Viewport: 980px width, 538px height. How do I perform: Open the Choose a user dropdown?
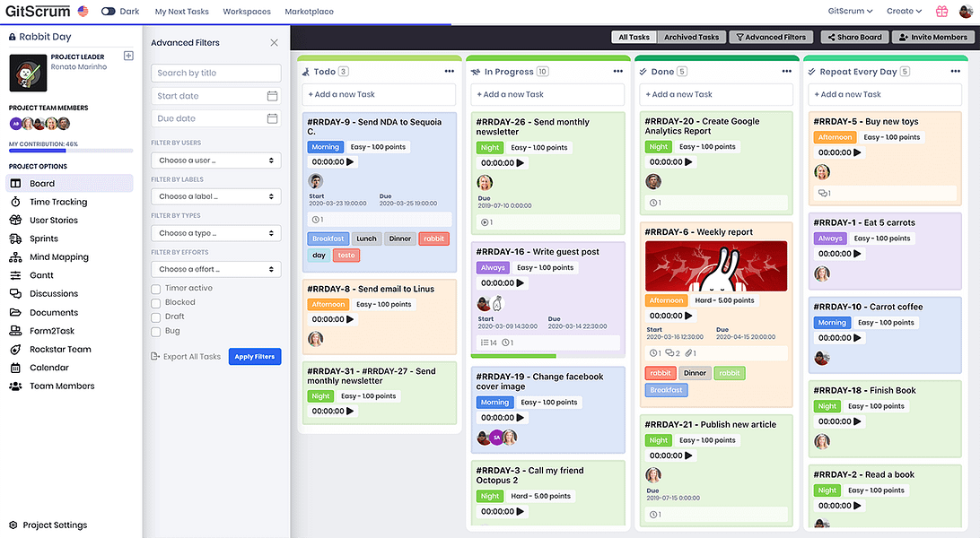click(x=215, y=160)
